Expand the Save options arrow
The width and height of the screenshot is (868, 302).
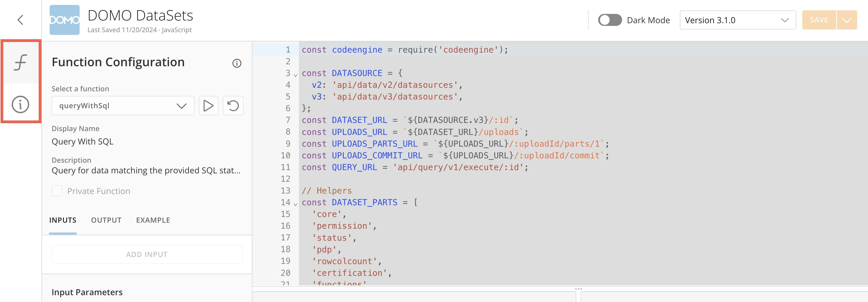pos(846,20)
